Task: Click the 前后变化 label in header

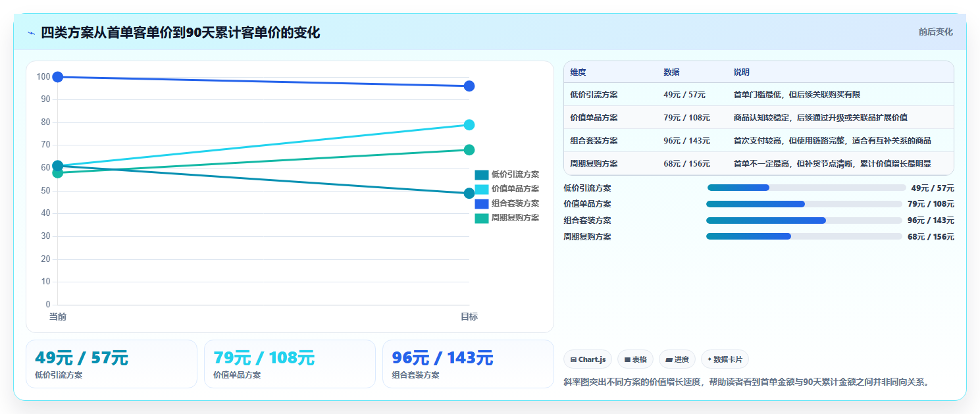Action: 935,32
